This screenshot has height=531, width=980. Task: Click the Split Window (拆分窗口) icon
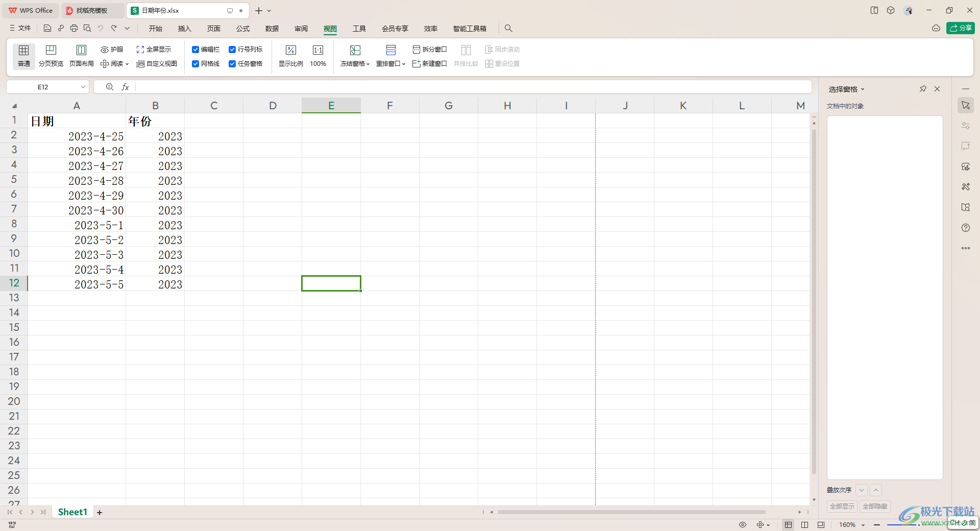click(x=430, y=50)
